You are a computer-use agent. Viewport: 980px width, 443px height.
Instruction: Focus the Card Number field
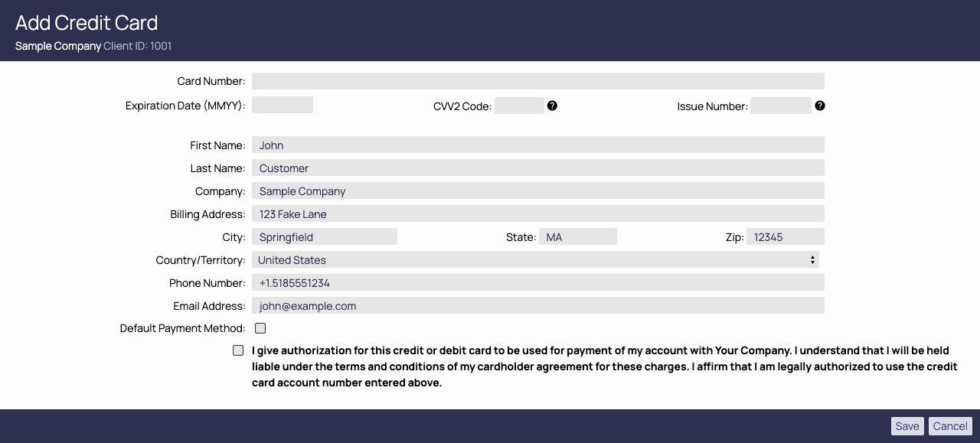pyautogui.click(x=538, y=81)
